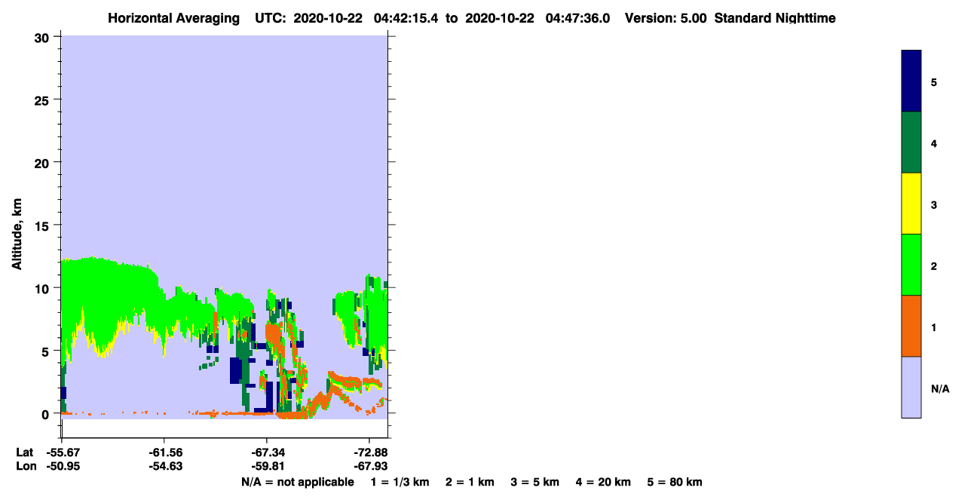980x503 pixels.
Task: Click the colorbar label '4'
Action: tap(934, 143)
